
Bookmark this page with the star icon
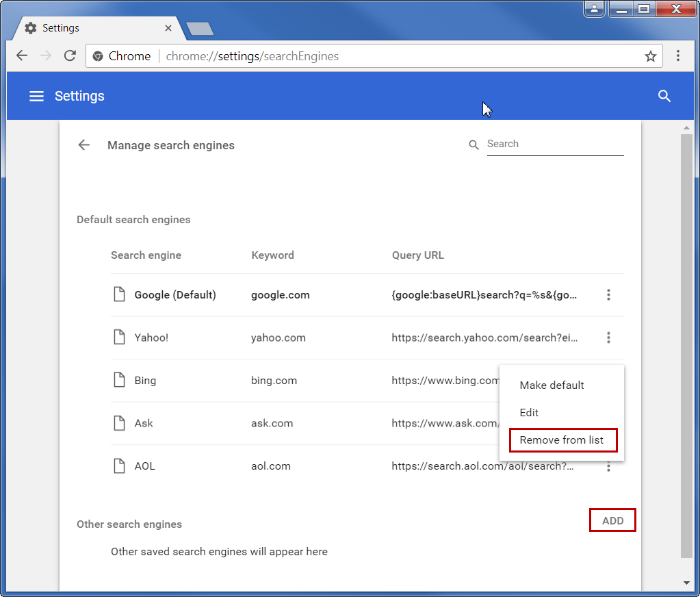pyautogui.click(x=650, y=56)
